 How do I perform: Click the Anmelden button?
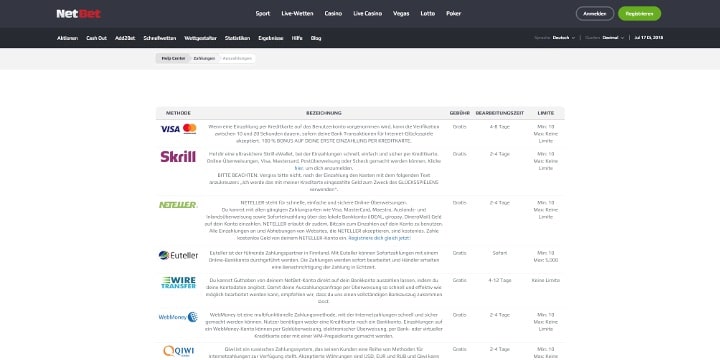(595, 14)
